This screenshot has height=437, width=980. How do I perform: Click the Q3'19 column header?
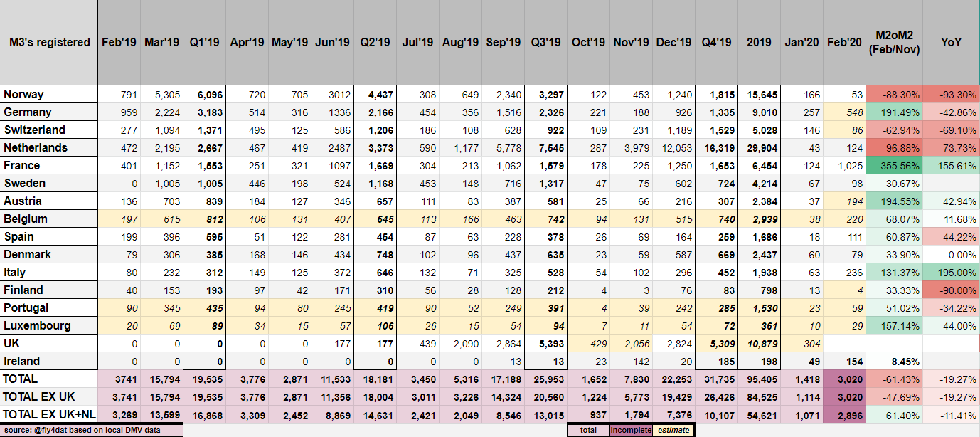pyautogui.click(x=546, y=42)
